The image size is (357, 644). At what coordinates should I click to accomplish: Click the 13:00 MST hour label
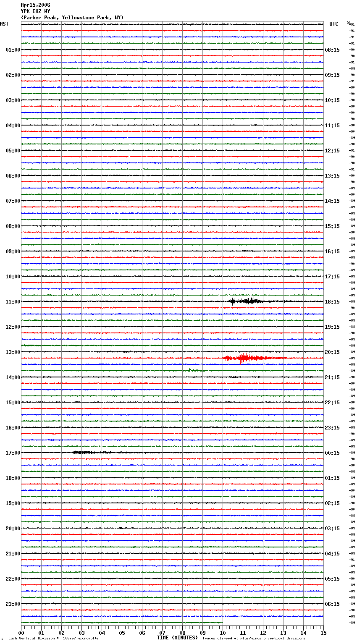[x=13, y=352]
